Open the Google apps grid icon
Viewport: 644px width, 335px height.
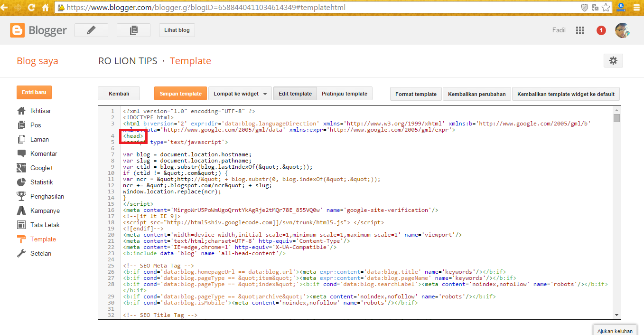pyautogui.click(x=579, y=30)
